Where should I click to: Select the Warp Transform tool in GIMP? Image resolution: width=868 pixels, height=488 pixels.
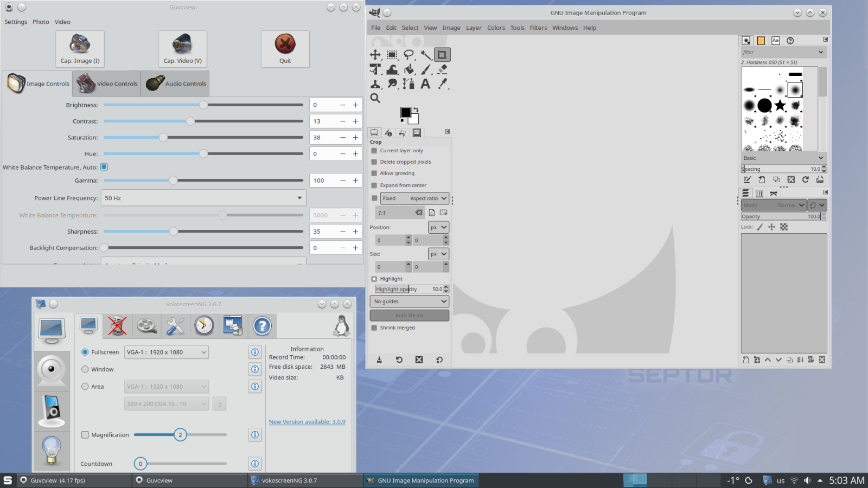(x=392, y=69)
